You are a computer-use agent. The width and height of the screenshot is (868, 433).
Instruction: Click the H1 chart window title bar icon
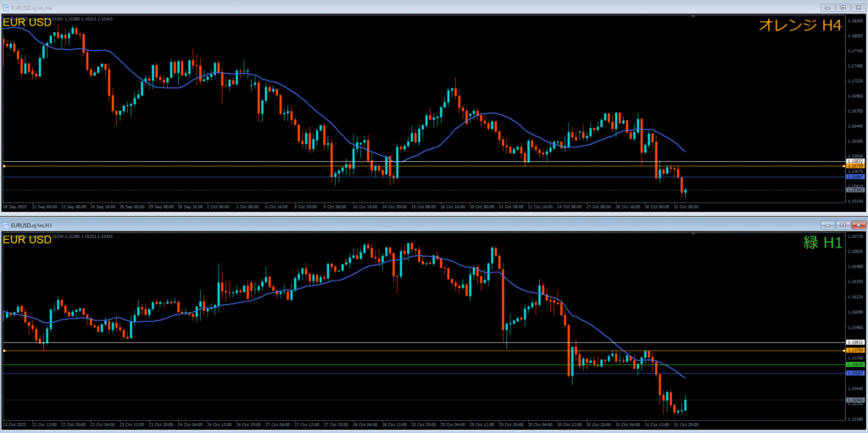coord(5,225)
